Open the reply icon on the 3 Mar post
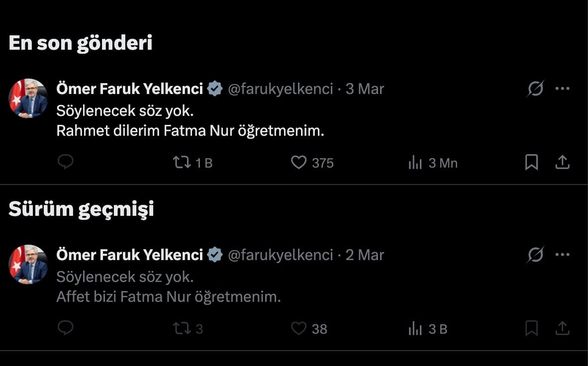This screenshot has height=366, width=588. tap(65, 162)
